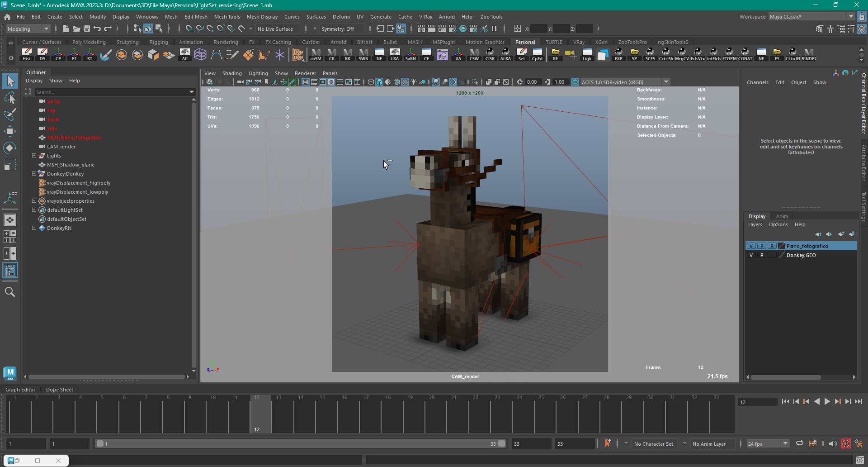Switch to the VRay shelf tab
This screenshot has width=868, height=467.
(x=579, y=42)
